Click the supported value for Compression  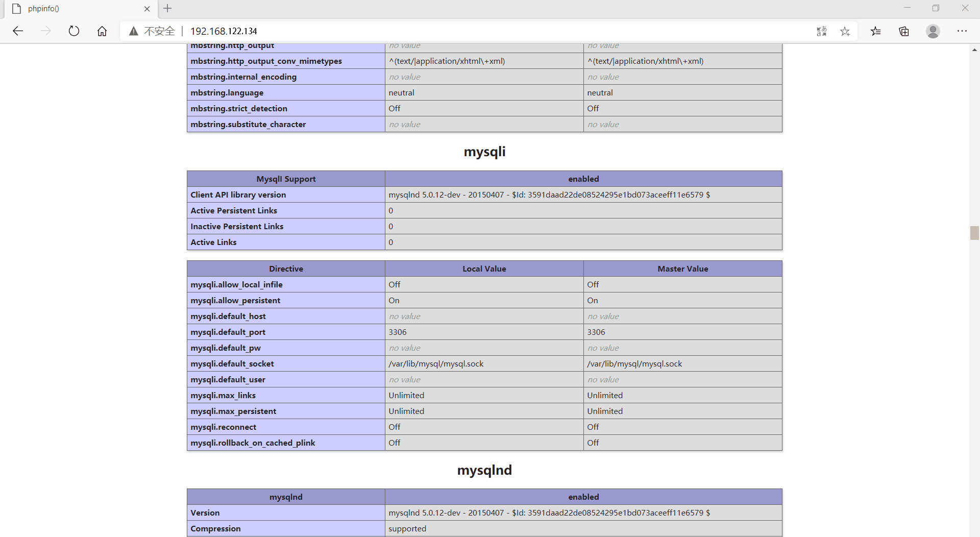pos(407,528)
